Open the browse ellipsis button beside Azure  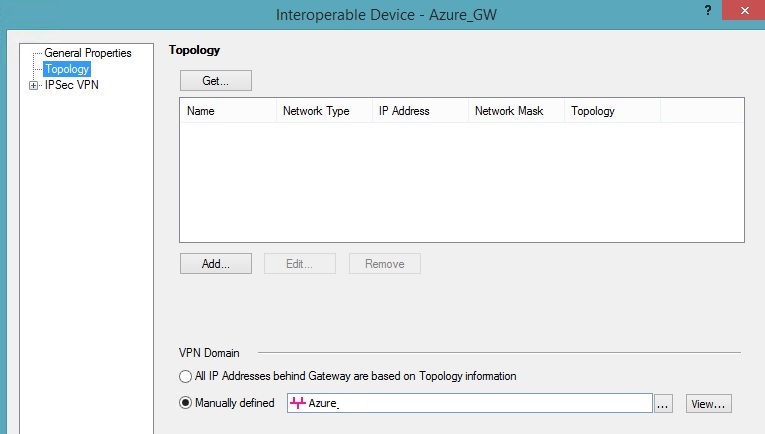[x=663, y=404]
